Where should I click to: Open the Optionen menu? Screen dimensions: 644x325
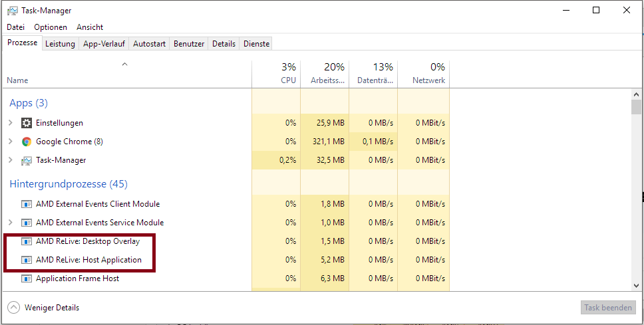coord(51,27)
